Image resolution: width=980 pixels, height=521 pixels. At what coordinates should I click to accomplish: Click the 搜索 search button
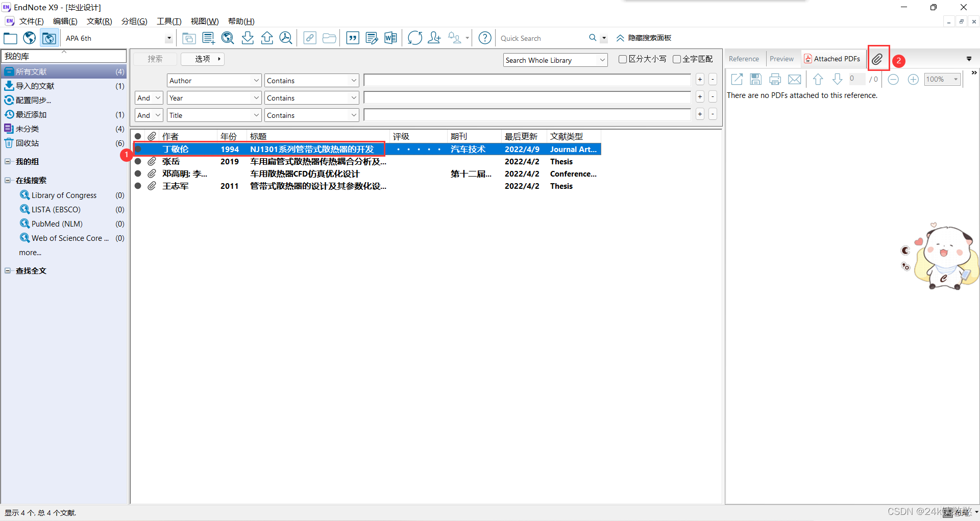coord(155,59)
